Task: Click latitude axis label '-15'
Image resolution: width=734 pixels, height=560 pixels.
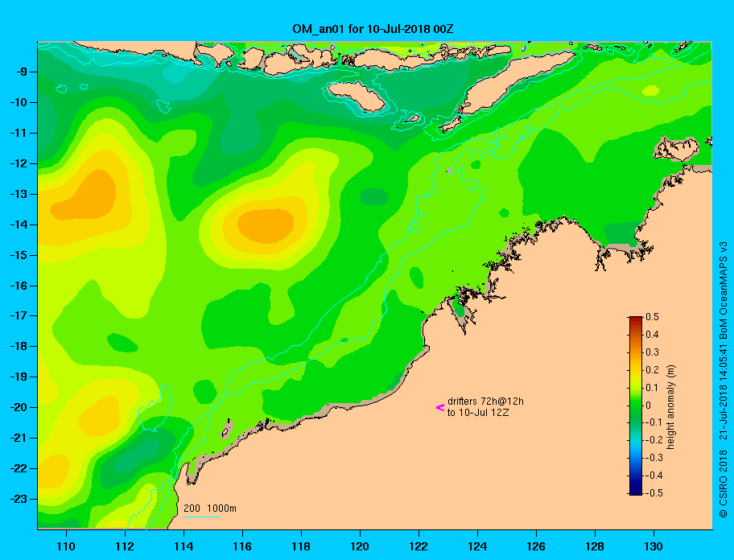Action: [19, 255]
